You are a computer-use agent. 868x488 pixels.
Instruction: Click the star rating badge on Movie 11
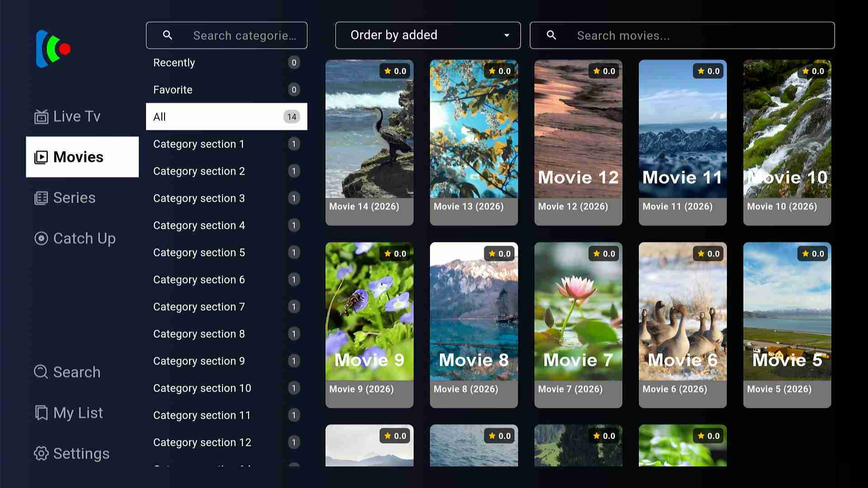click(709, 71)
